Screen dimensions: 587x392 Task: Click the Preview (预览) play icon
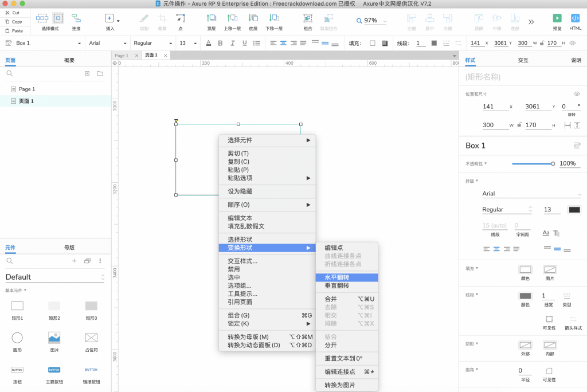557,18
